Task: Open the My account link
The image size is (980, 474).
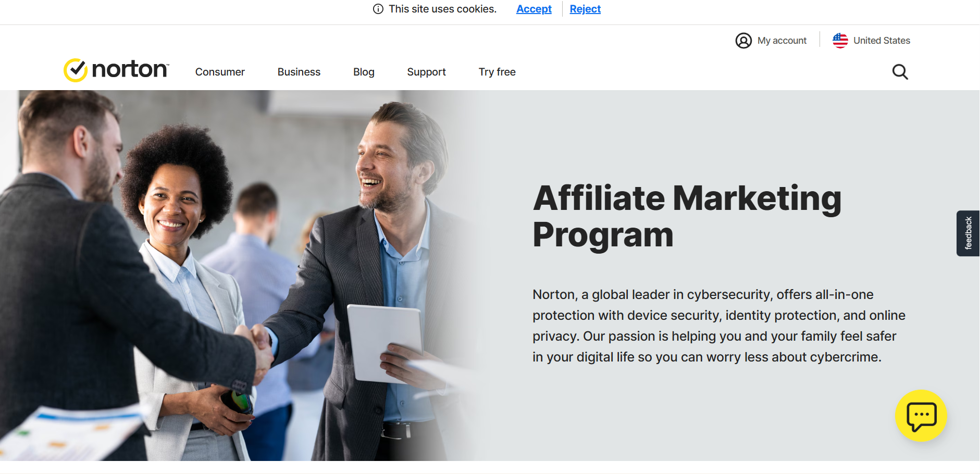Action: point(771,41)
